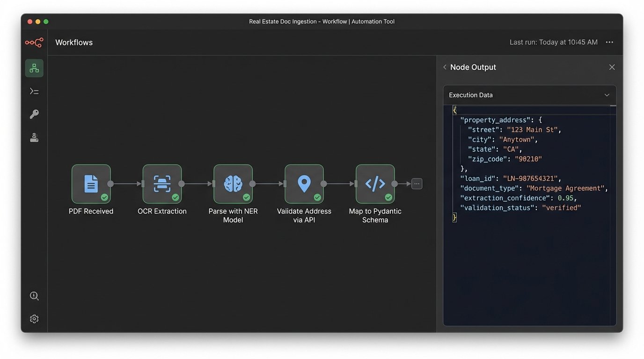Go back using the Node Output chevron
The height and width of the screenshot is (359, 644).
tap(444, 67)
